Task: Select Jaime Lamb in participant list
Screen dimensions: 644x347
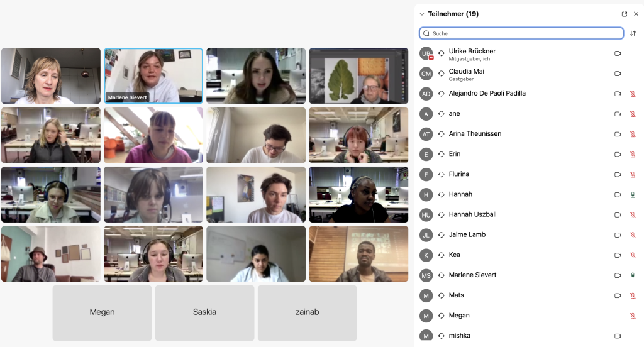Action: point(529,235)
